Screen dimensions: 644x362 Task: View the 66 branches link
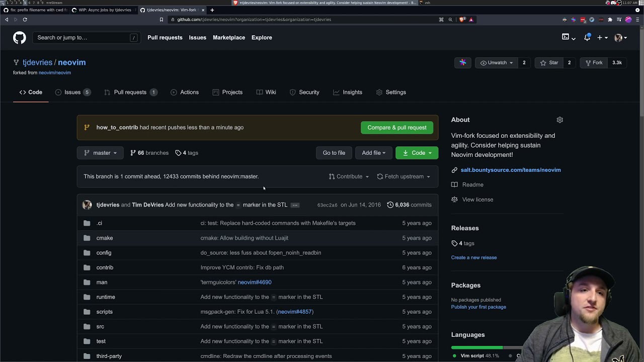click(x=149, y=153)
